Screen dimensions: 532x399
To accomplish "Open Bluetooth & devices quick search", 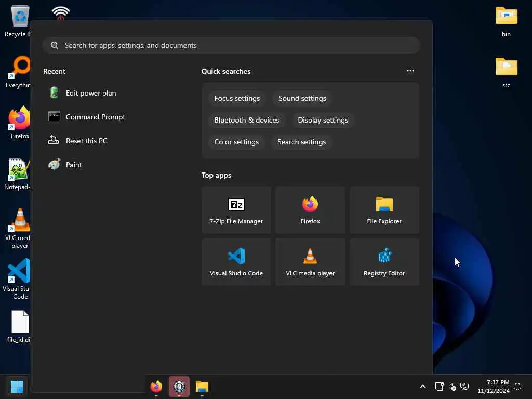I will coord(247,120).
